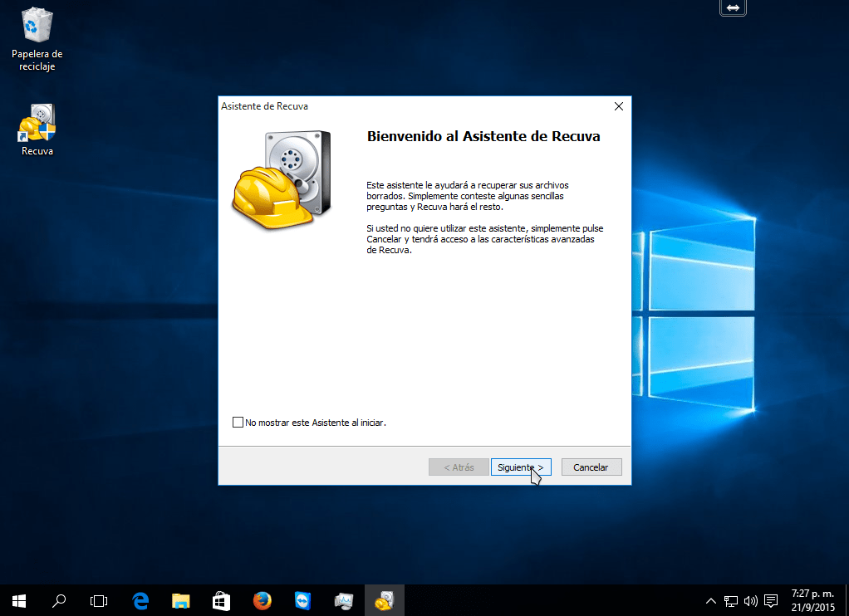Click the Siguiente > button
Image resolution: width=849 pixels, height=616 pixels.
[521, 467]
